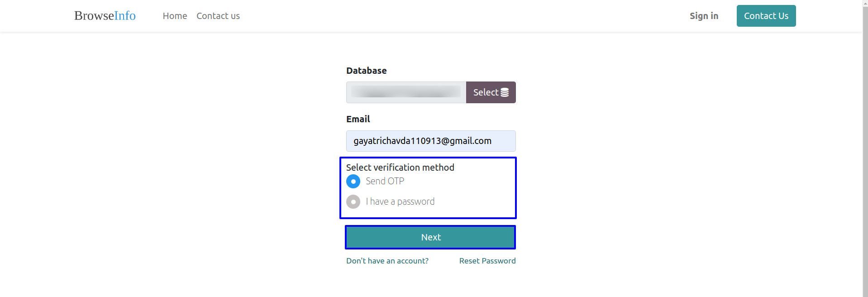The width and height of the screenshot is (868, 297).
Task: Choose the I have a password option
Action: [x=353, y=202]
